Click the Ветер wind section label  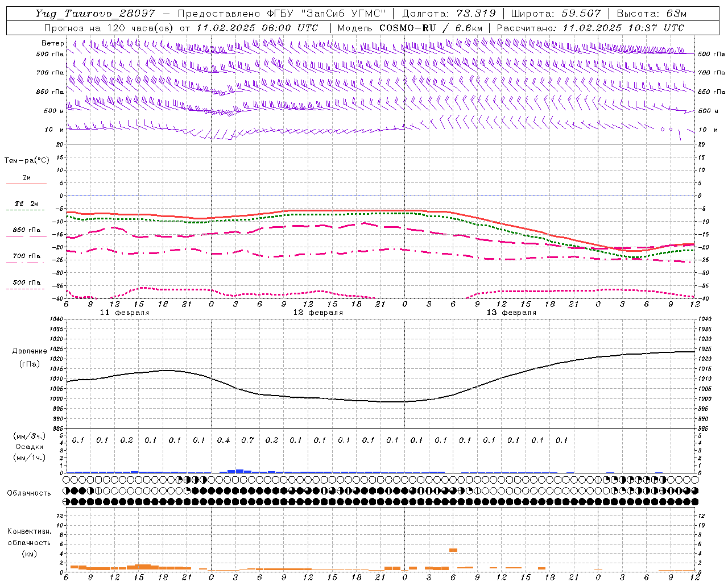(x=53, y=43)
